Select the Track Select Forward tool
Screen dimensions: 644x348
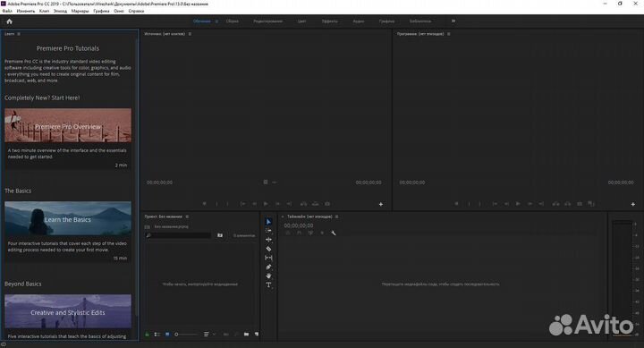[x=268, y=231]
